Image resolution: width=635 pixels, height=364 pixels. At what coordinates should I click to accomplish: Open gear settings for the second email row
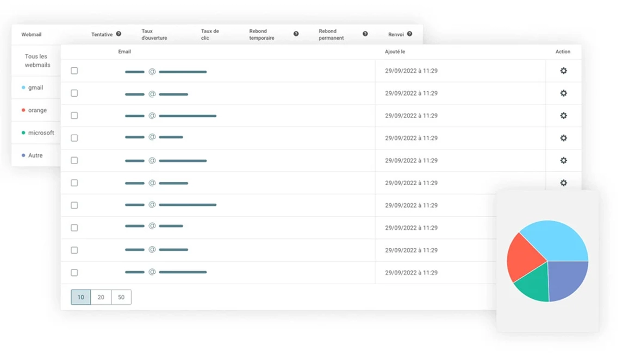(x=563, y=93)
